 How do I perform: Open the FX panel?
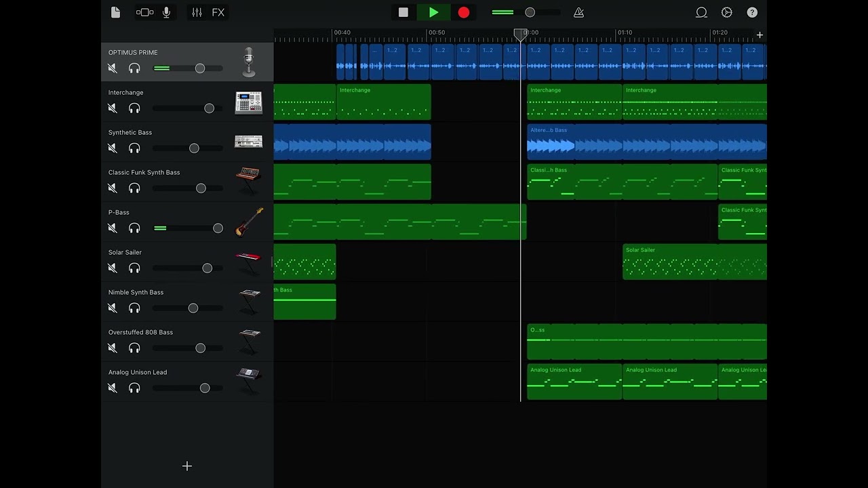pos(218,12)
